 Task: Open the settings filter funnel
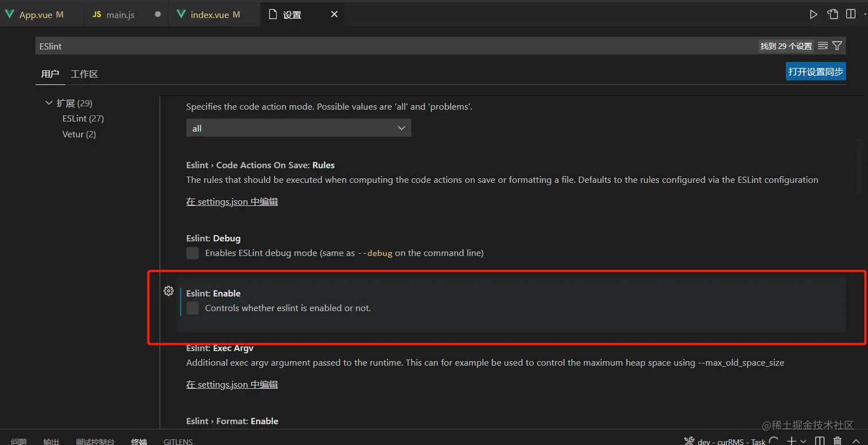(x=837, y=46)
